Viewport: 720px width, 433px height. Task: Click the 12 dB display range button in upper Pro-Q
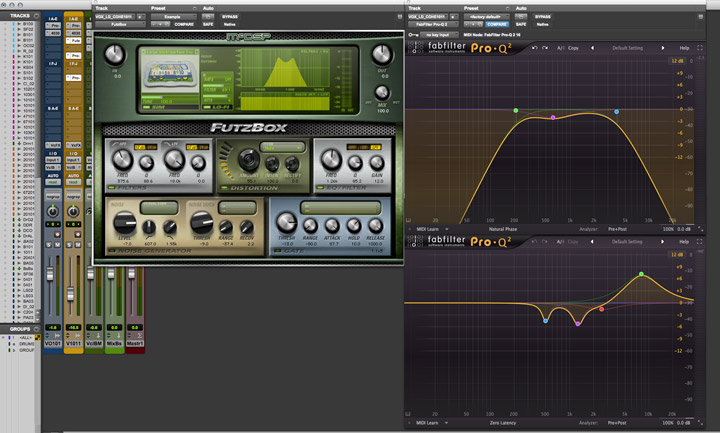677,61
